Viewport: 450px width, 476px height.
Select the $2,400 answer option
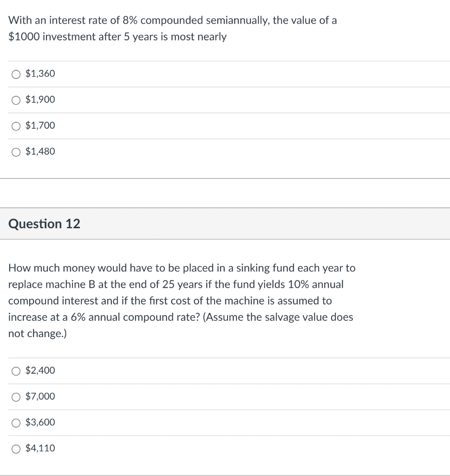(16, 370)
